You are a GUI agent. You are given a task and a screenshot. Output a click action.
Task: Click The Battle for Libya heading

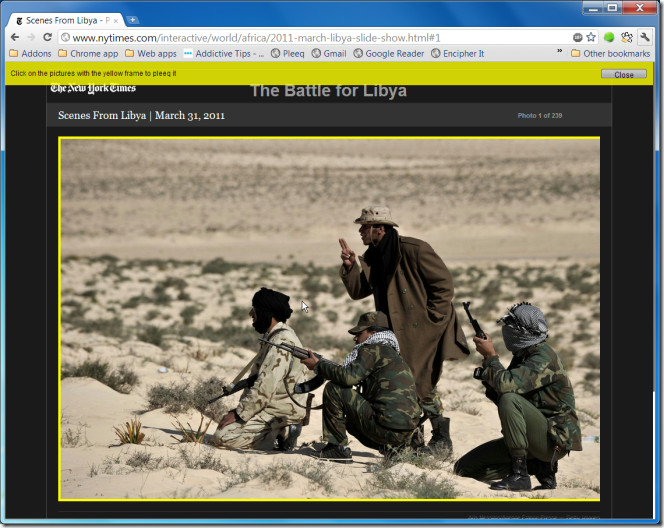[x=329, y=91]
